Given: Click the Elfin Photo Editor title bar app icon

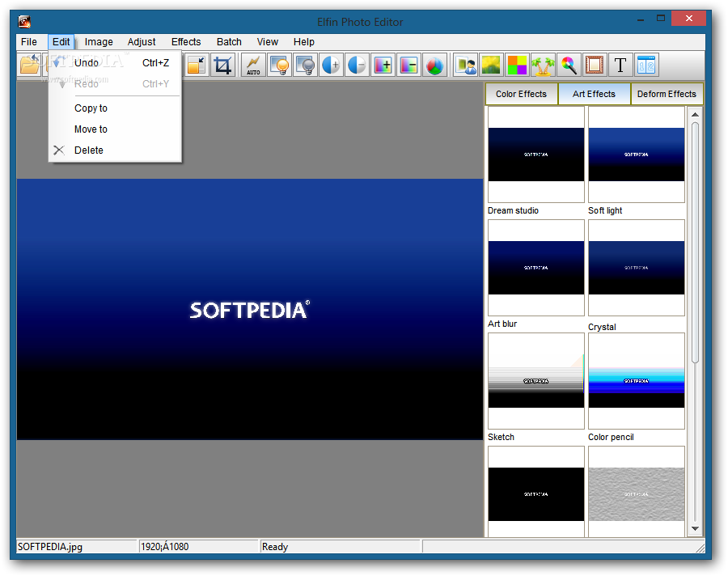Looking at the screenshot, I should point(24,21).
